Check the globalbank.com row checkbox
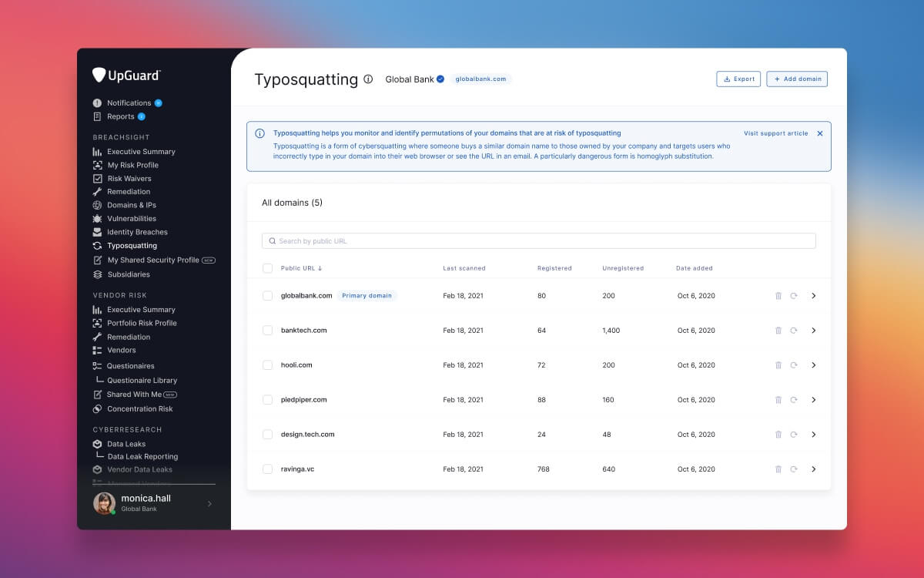Viewport: 924px width, 578px height. 267,296
